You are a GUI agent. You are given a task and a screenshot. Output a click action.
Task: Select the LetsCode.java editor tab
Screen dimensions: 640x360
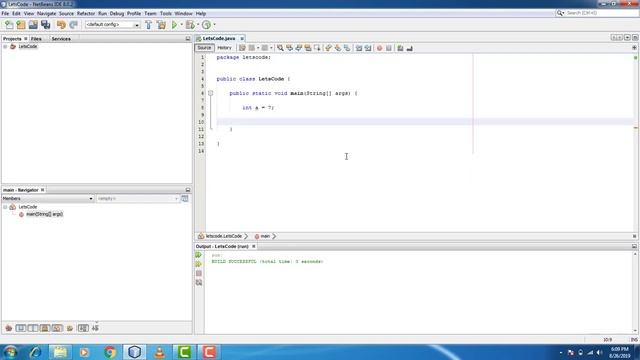click(x=219, y=38)
